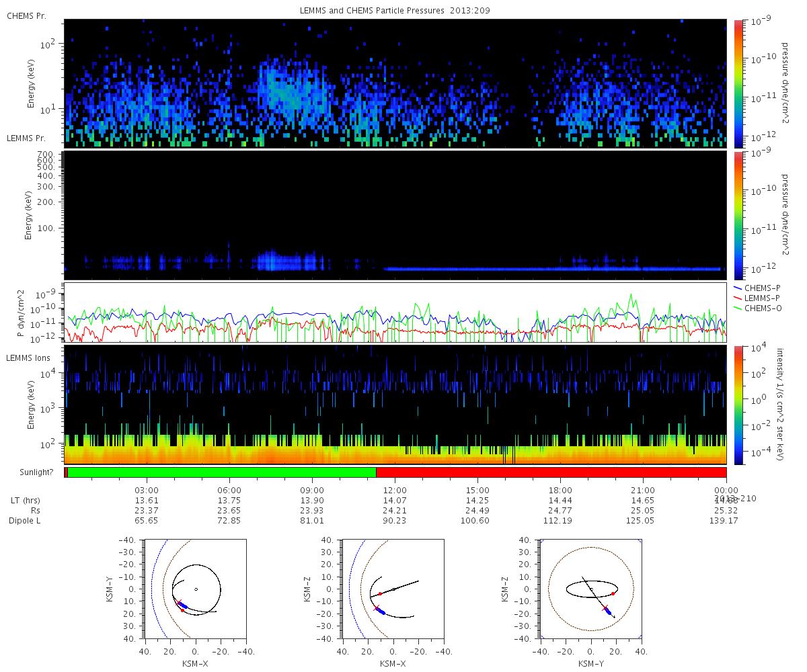Click the CHEMS pressure color bar
Viewport: 807px width, 672px height.
click(738, 83)
